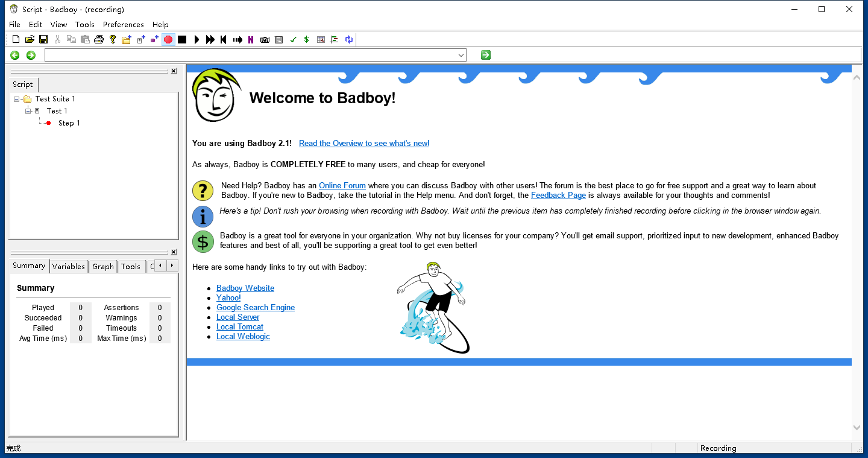Image resolution: width=868 pixels, height=458 pixels.
Task: Click the blue circular arrows toolbar icon
Action: point(348,40)
